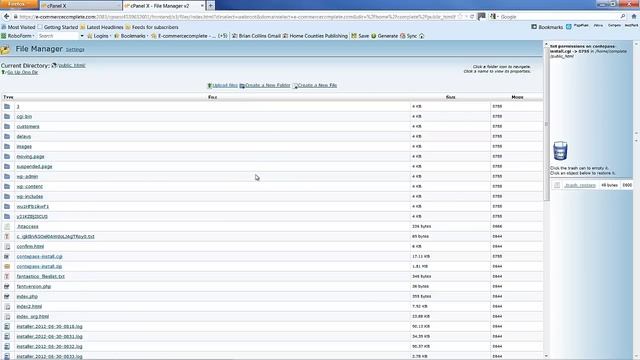The width and height of the screenshot is (640, 360).
Task: Open the customers folder icon
Action: click(x=7, y=127)
